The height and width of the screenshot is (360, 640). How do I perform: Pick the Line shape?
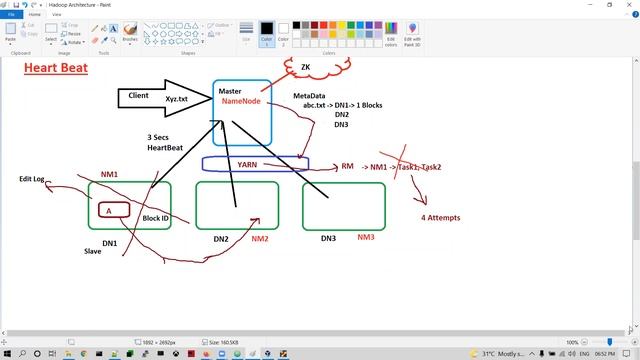click(x=147, y=26)
